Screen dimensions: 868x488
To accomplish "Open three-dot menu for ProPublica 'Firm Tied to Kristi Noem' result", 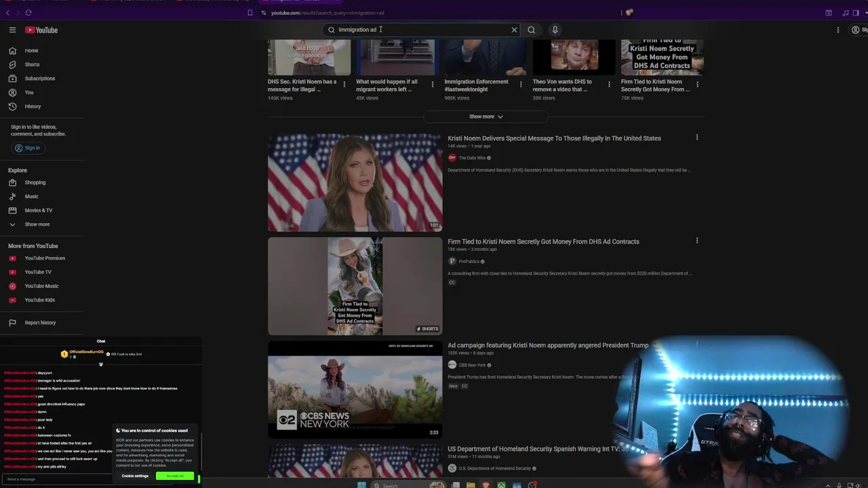I will 696,241.
